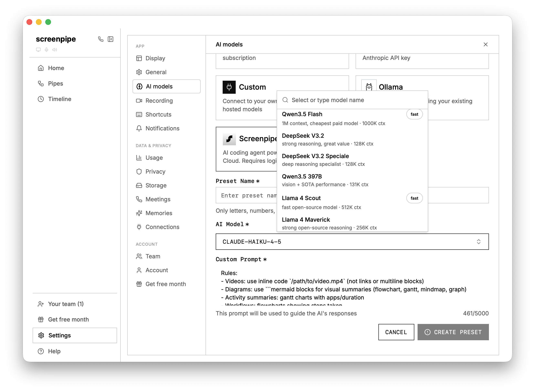Click the phone call icon in header
This screenshot has width=535, height=392.
101,39
